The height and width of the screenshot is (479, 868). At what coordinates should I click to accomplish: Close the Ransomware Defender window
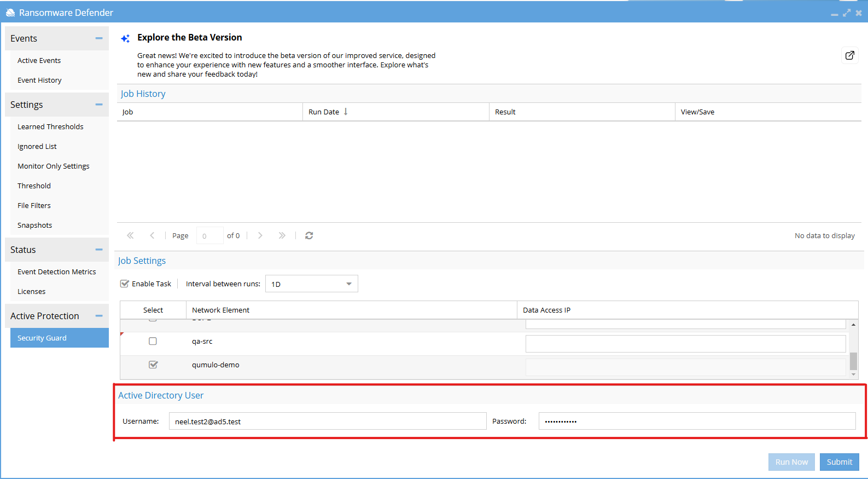(x=859, y=13)
